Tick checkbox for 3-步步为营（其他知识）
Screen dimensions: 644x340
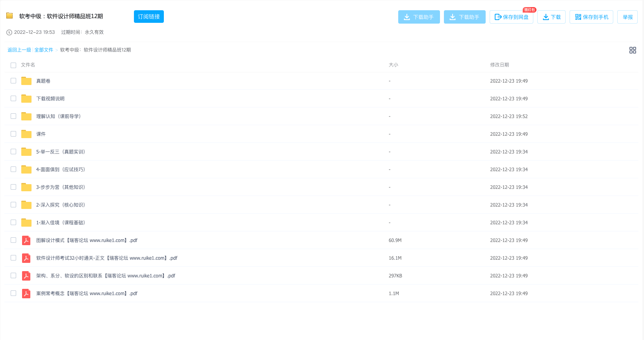pyautogui.click(x=13, y=187)
